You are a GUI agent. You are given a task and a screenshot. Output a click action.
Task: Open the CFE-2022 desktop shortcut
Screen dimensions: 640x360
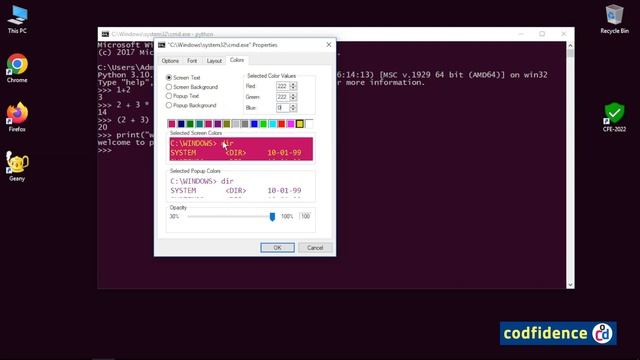614,117
